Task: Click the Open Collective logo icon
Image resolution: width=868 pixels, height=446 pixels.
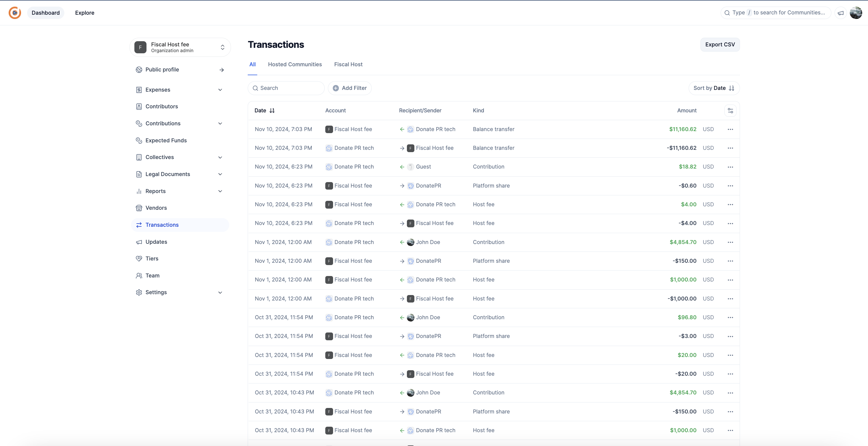Action: [14, 13]
